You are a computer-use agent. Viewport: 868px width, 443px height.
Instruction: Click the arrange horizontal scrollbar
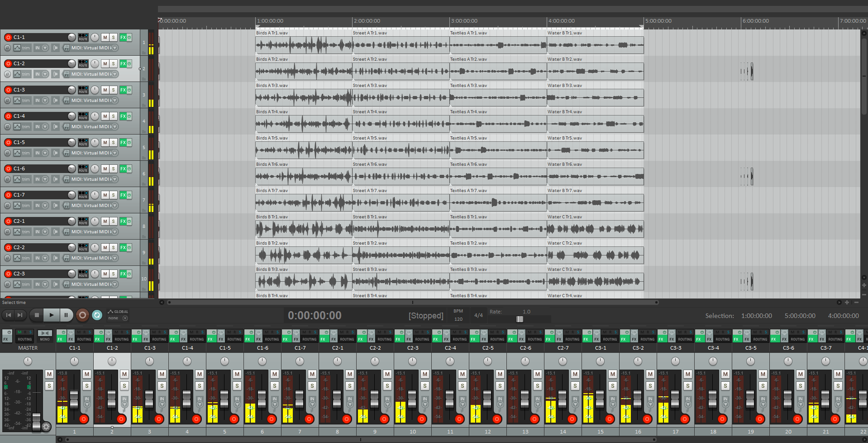pyautogui.click(x=413, y=302)
